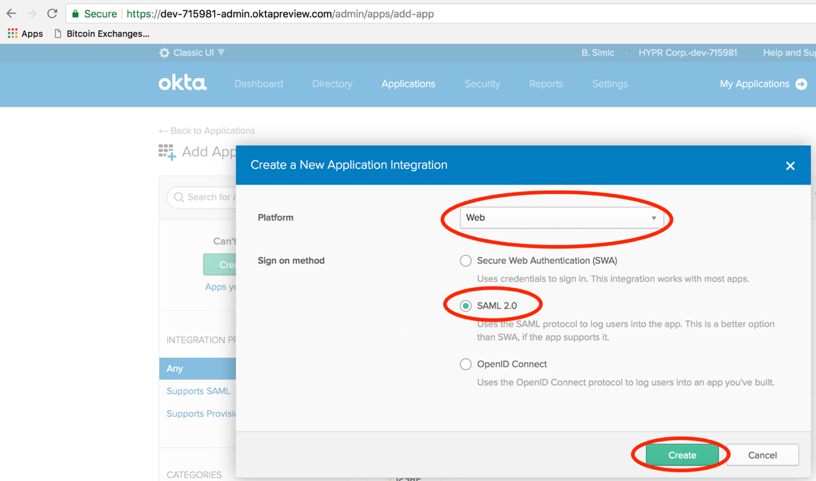
Task: Click the browser back arrow
Action: pos(11,14)
